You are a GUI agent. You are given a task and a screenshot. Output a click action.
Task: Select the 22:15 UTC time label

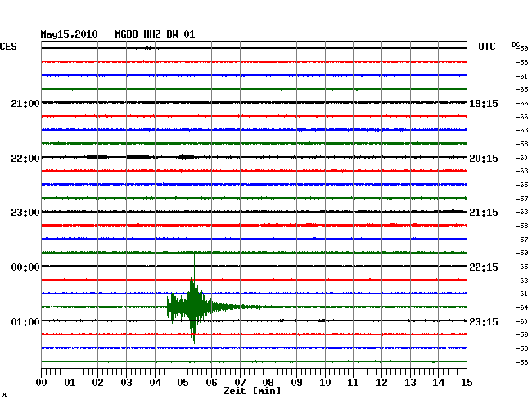pos(484,267)
